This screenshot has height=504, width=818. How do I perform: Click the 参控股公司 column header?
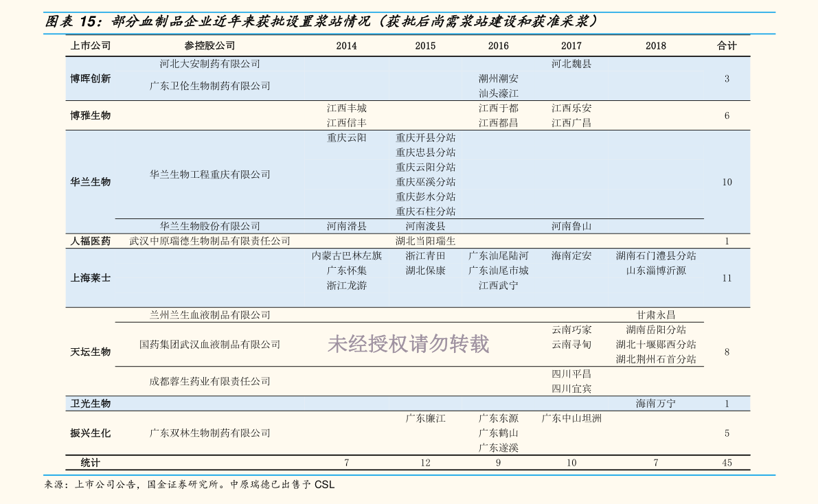pos(209,46)
